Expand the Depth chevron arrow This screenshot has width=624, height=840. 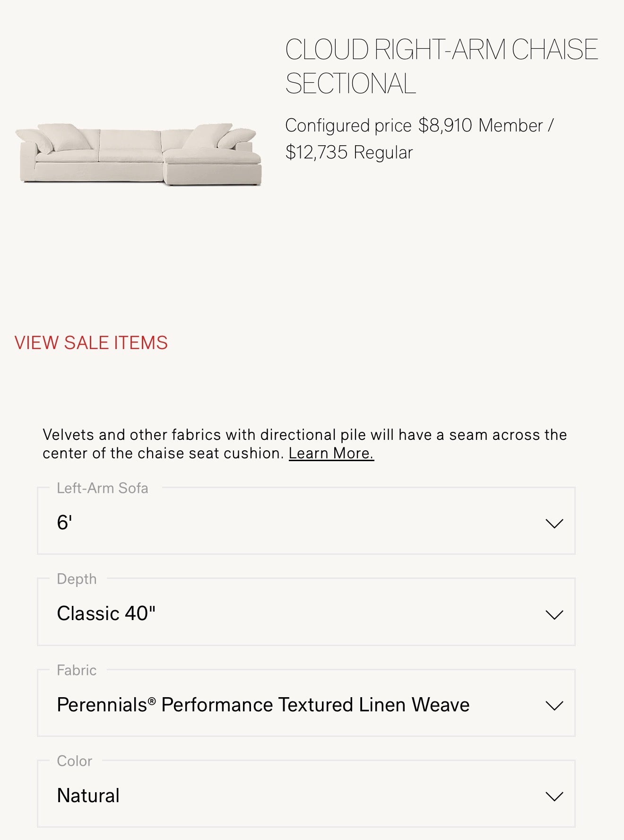(x=554, y=614)
